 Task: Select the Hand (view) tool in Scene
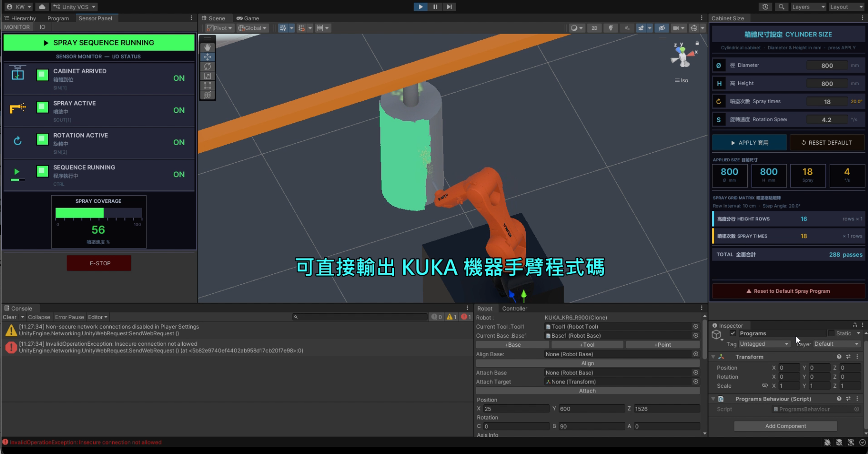click(207, 47)
